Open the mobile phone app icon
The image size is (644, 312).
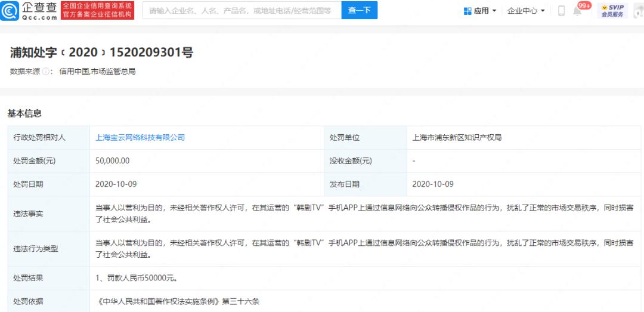561,11
